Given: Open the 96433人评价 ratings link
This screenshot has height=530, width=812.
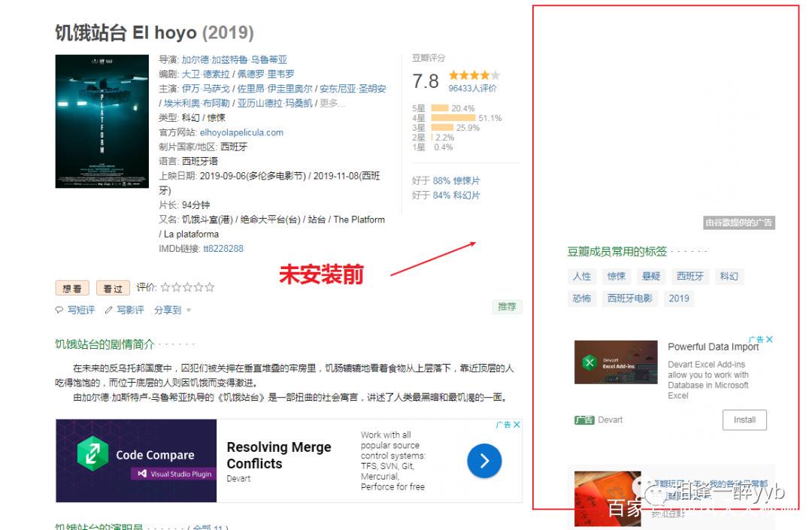Looking at the screenshot, I should tap(472, 89).
